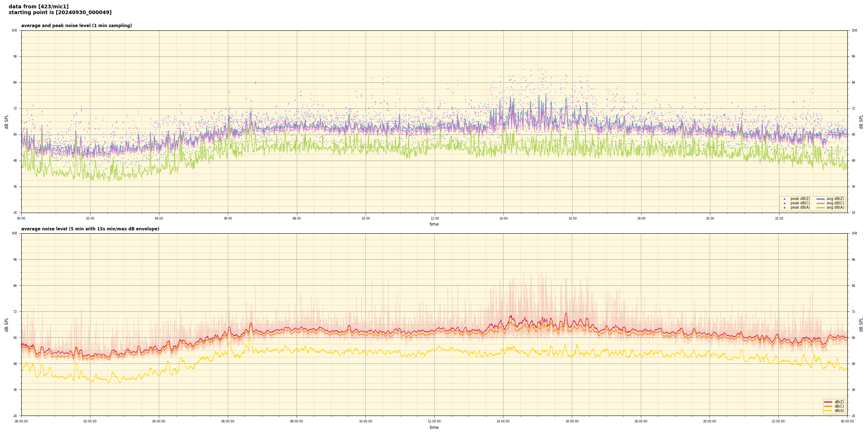Click the starting point 20240930_000049 text
The image size is (868, 434).
click(60, 13)
